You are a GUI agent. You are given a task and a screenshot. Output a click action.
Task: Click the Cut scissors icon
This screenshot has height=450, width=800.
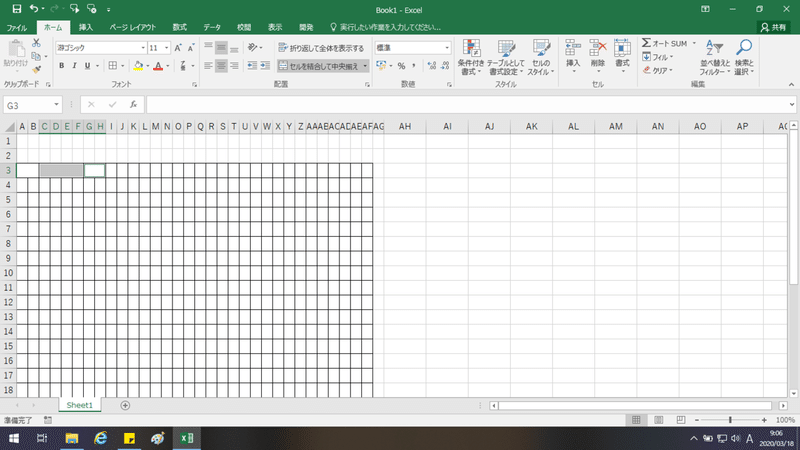36,43
